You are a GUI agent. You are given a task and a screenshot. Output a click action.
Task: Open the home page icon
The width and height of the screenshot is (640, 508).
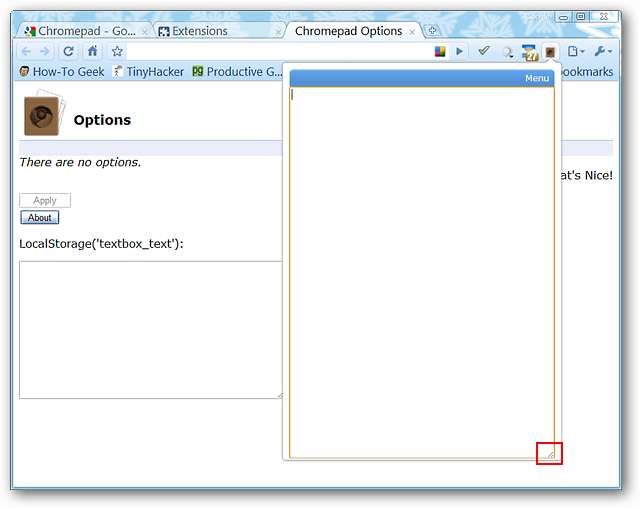(x=93, y=51)
